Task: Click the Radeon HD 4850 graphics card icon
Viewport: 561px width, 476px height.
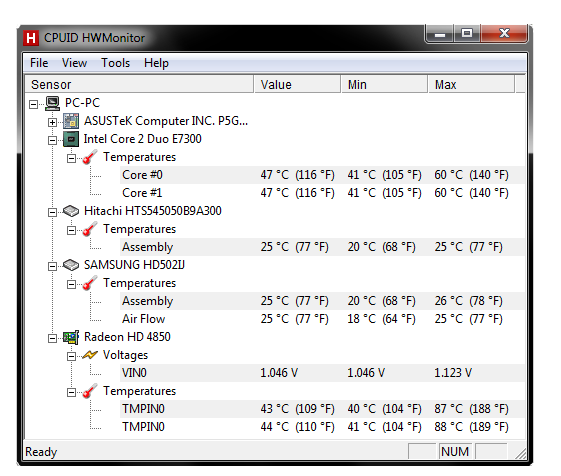Action: 71,337
